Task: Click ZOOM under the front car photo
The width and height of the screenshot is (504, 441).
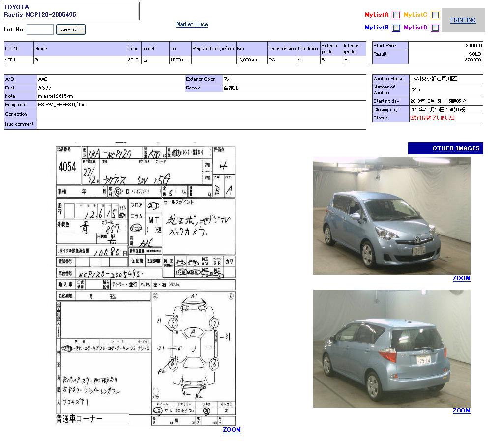Action: 461,278
